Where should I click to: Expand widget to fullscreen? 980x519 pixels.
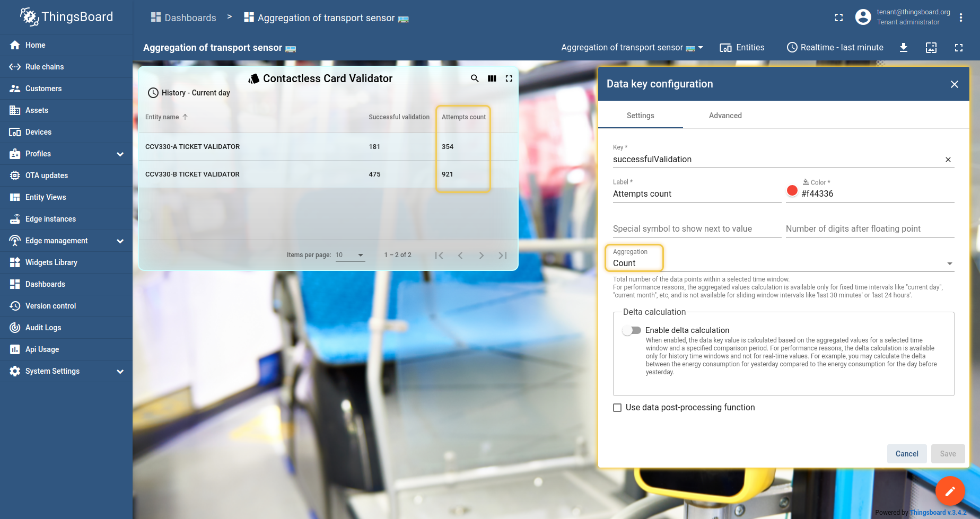509,78
